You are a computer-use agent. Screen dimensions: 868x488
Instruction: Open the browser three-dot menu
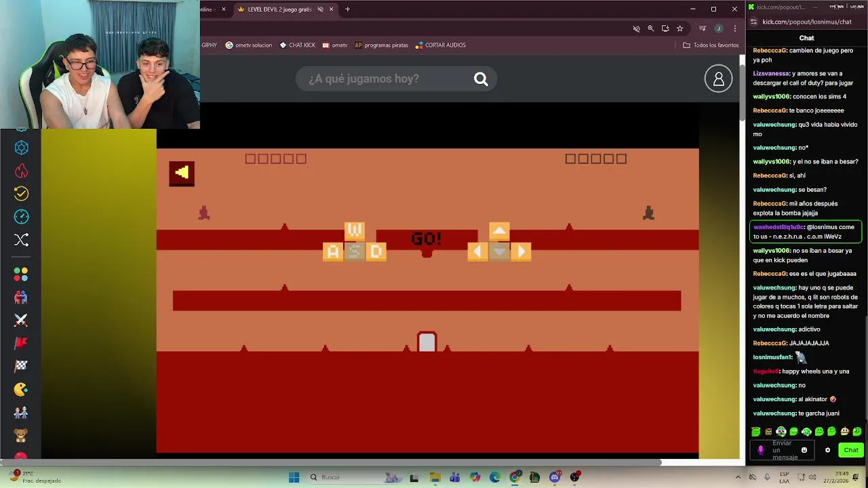point(735,28)
